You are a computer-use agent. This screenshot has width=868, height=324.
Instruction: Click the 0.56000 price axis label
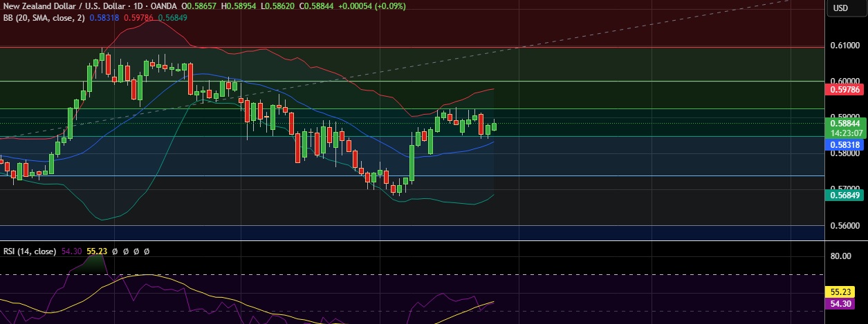click(844, 225)
